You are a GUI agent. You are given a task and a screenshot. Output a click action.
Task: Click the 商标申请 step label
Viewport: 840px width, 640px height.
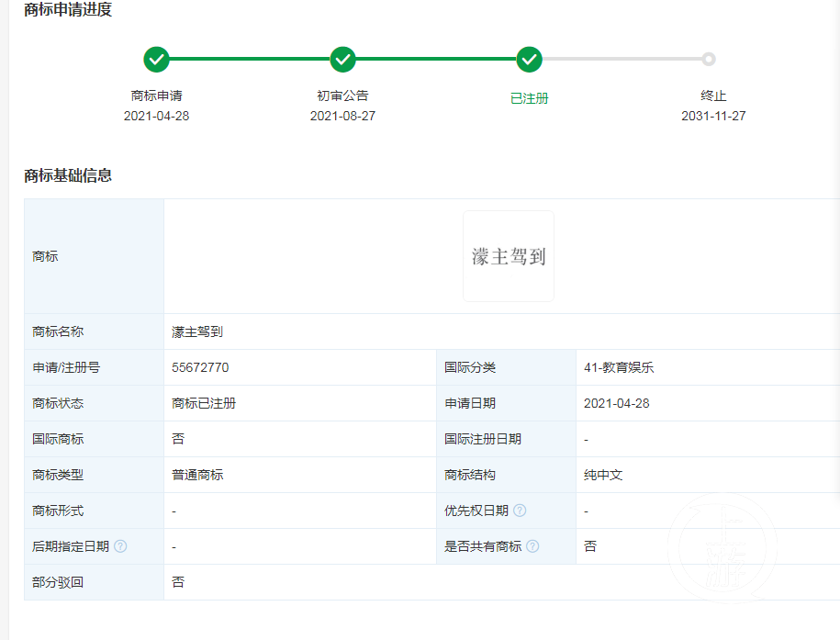coord(157,95)
